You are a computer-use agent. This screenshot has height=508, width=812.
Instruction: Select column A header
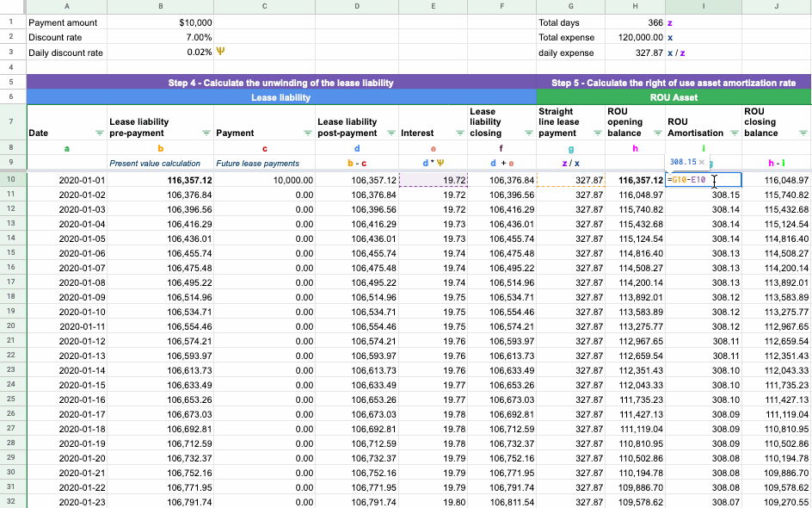point(67,7)
